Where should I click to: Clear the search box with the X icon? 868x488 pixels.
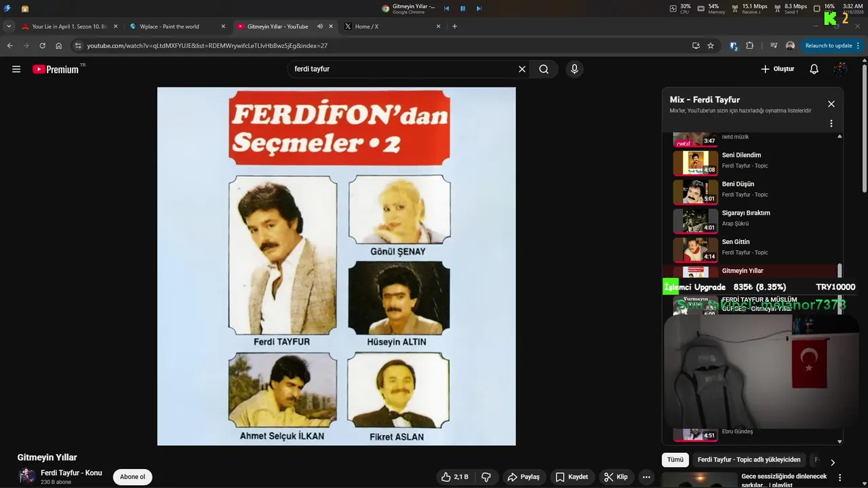point(522,69)
